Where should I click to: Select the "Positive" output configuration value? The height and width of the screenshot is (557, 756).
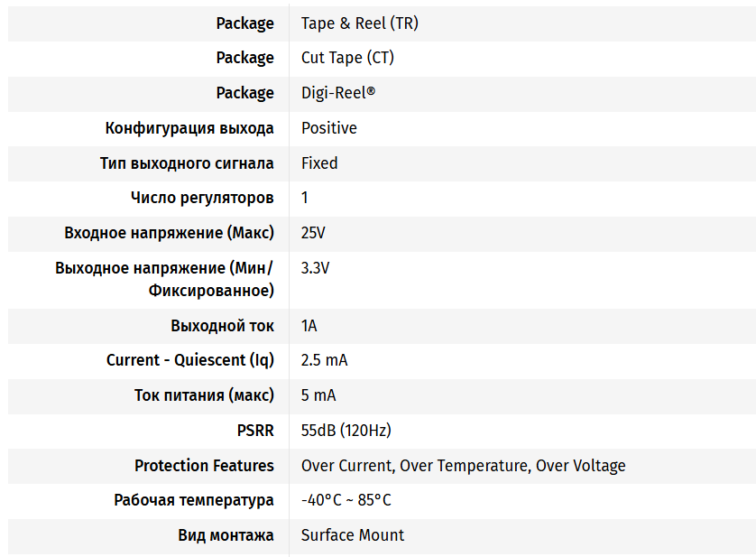[x=329, y=128]
